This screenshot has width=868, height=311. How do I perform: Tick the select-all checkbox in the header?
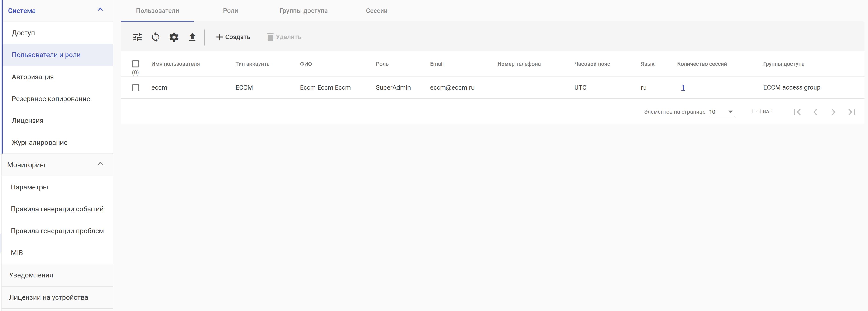pos(135,64)
